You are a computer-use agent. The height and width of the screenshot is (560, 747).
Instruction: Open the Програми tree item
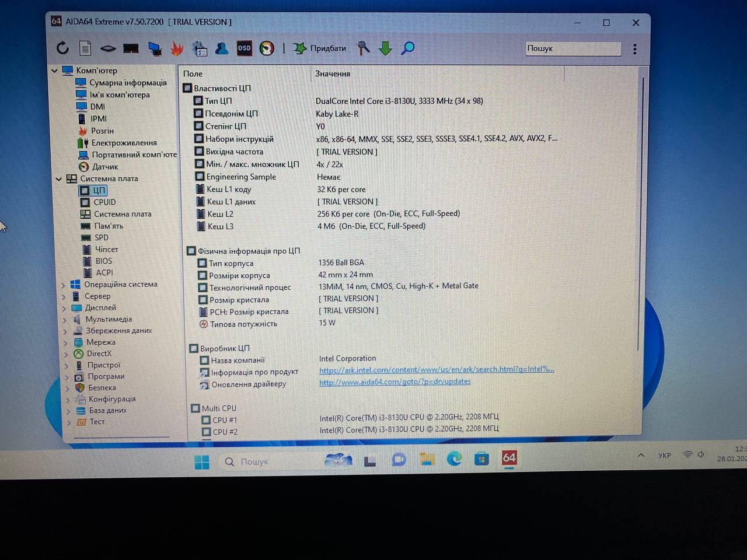point(106,376)
